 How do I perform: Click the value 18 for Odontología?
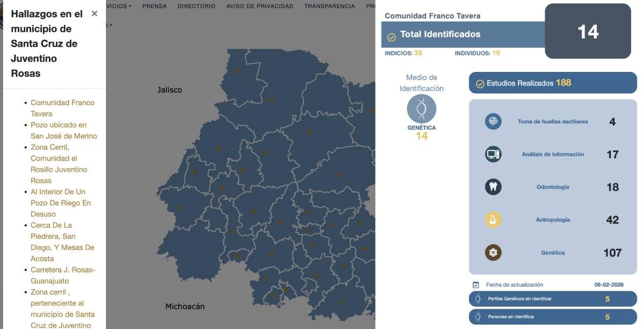612,187
